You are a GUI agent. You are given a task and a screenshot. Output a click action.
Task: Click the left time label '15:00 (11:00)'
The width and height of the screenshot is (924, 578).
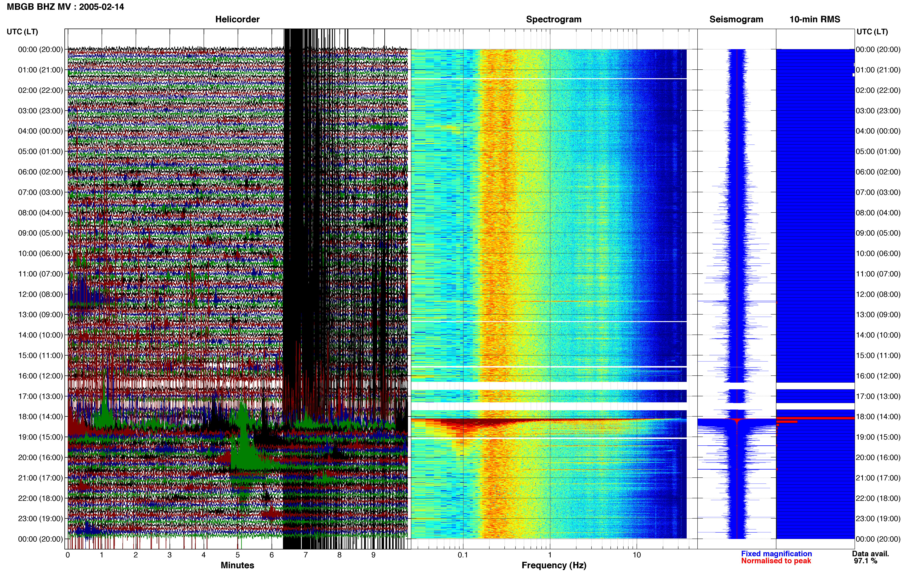(41, 356)
